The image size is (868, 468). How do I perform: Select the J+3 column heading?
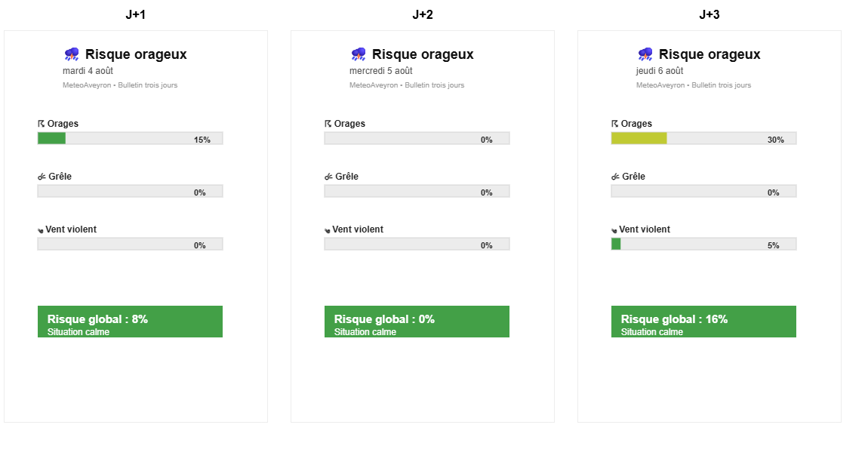(x=709, y=14)
